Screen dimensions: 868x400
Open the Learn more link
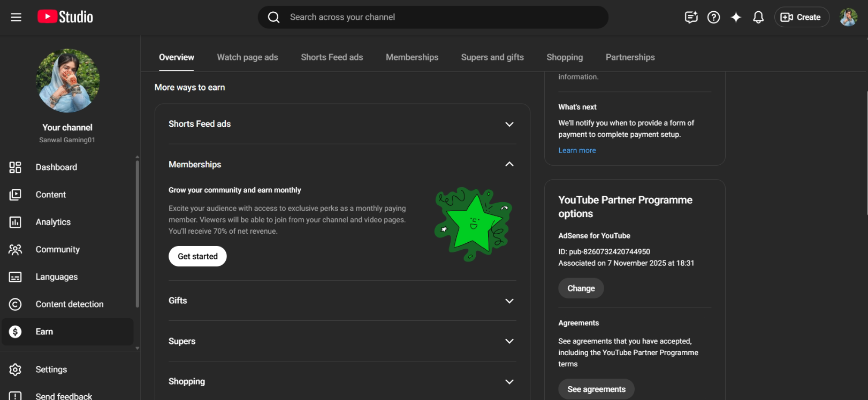click(577, 150)
